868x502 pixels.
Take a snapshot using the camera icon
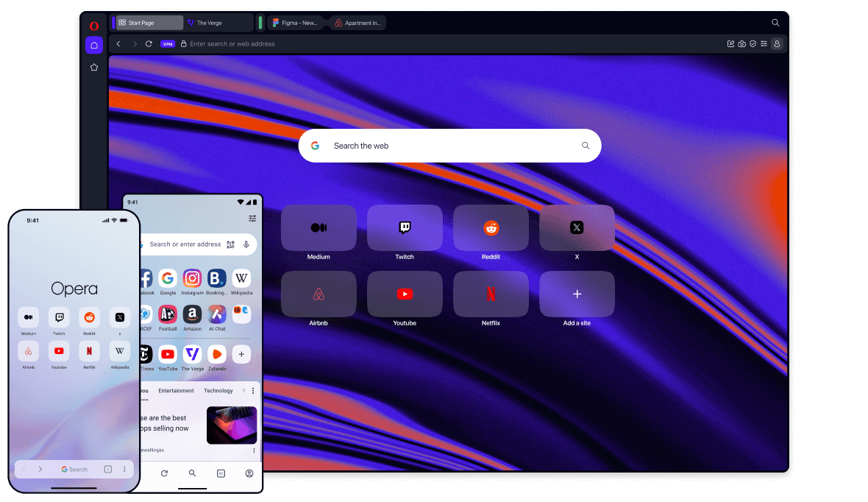tap(741, 43)
